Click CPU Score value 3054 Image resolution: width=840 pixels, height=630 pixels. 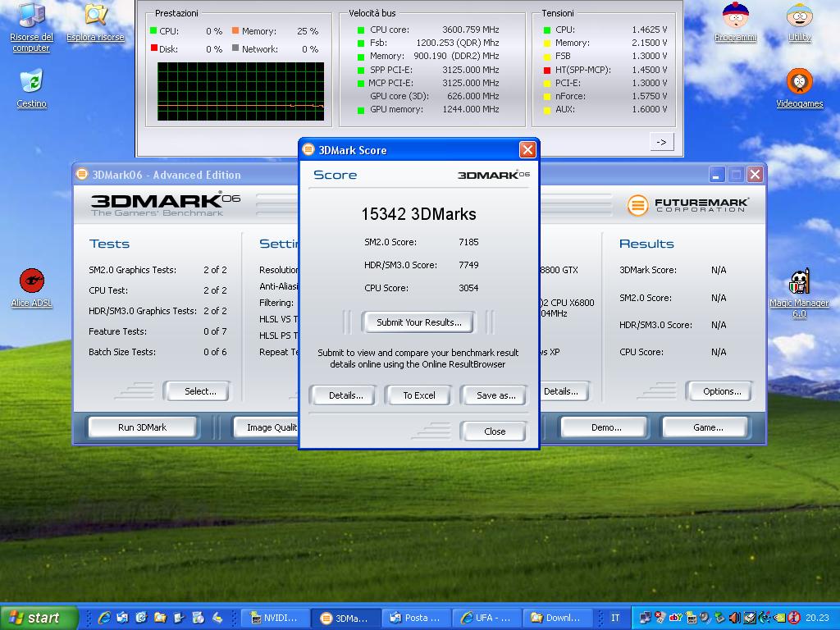click(x=468, y=288)
